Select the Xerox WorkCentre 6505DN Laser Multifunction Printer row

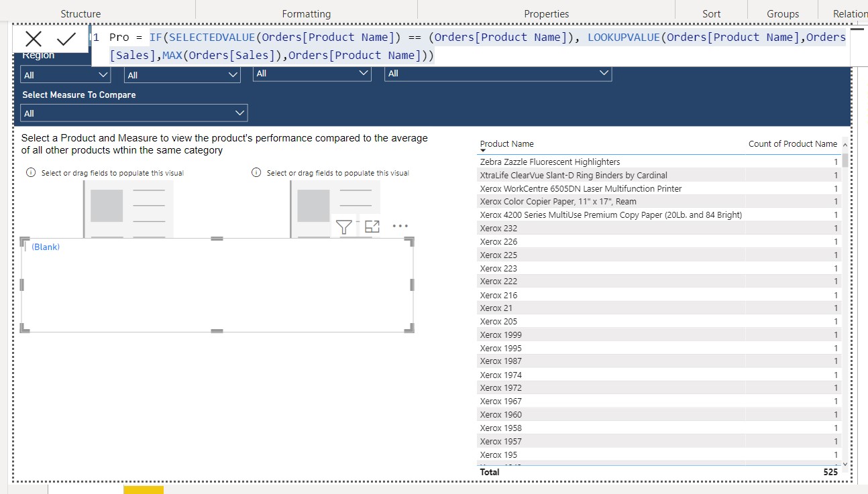[x=659, y=188]
